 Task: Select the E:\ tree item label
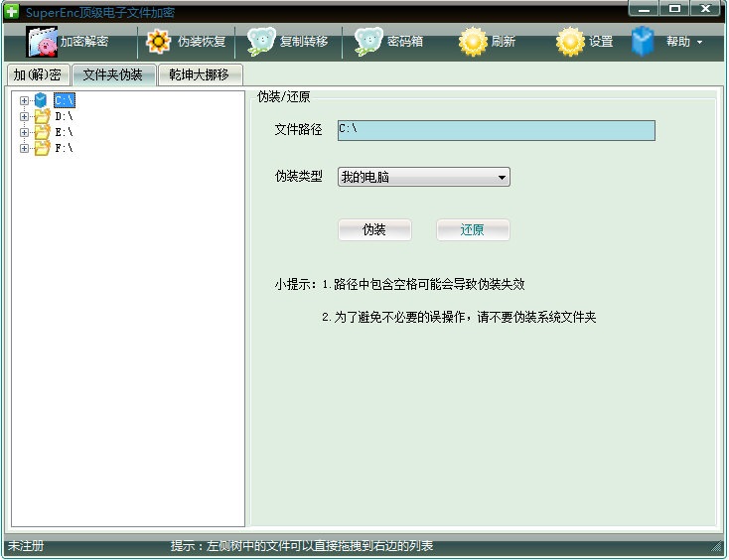click(x=64, y=132)
